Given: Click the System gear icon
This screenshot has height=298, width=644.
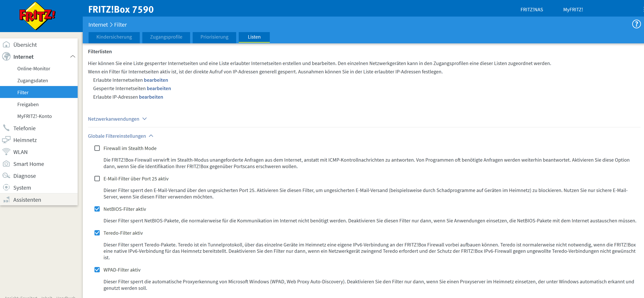Looking at the screenshot, I should (6, 188).
